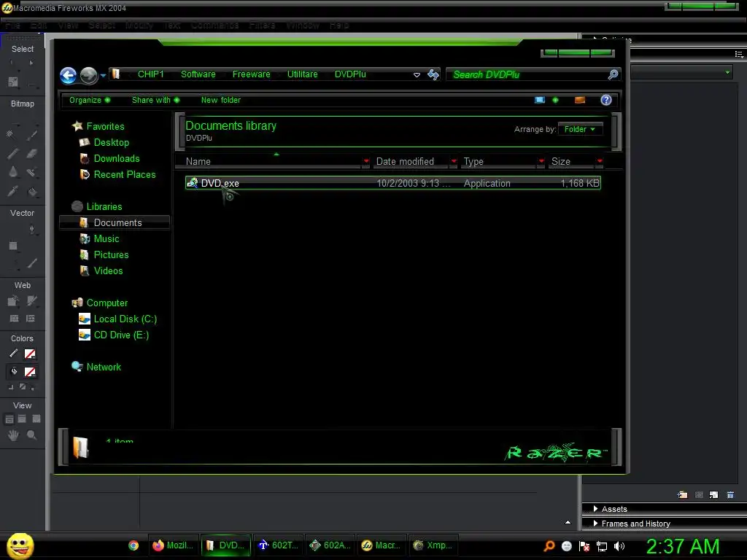Open Downloads in Favorites
This screenshot has height=560, width=747.
coord(117,158)
